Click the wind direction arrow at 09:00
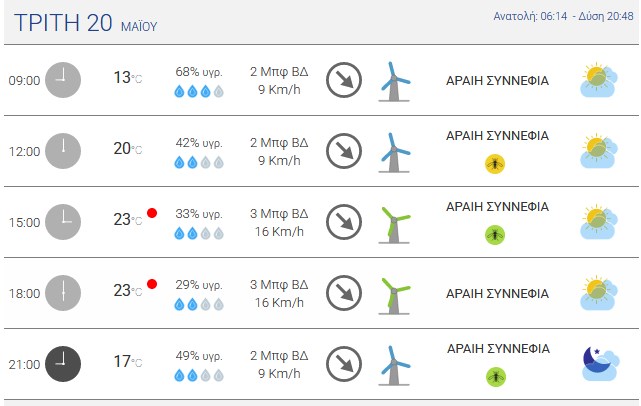Screen dimensions: 641x406 click(x=344, y=80)
